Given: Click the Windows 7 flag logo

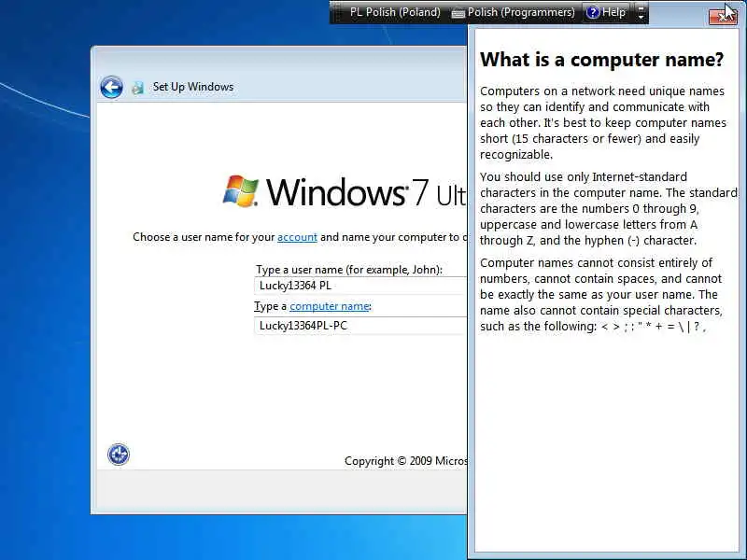Looking at the screenshot, I should [x=241, y=191].
